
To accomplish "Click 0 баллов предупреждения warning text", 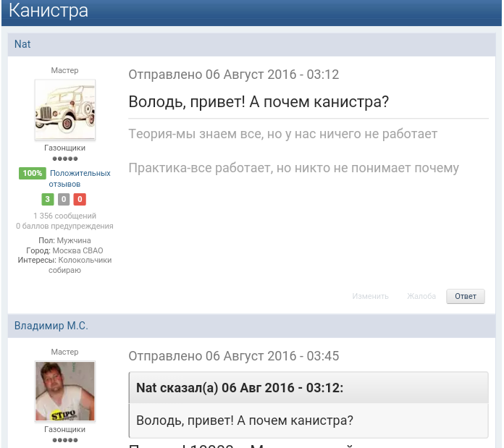I will coord(64,226).
